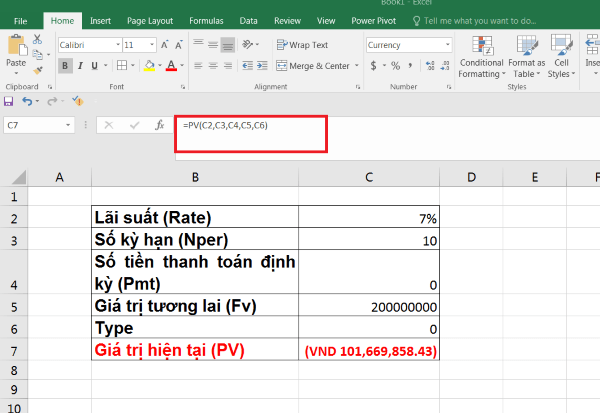
Task: Open File tab
Action: [20, 21]
